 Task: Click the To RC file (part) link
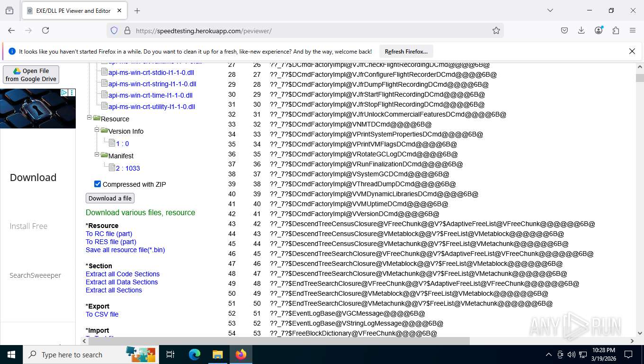tap(109, 234)
